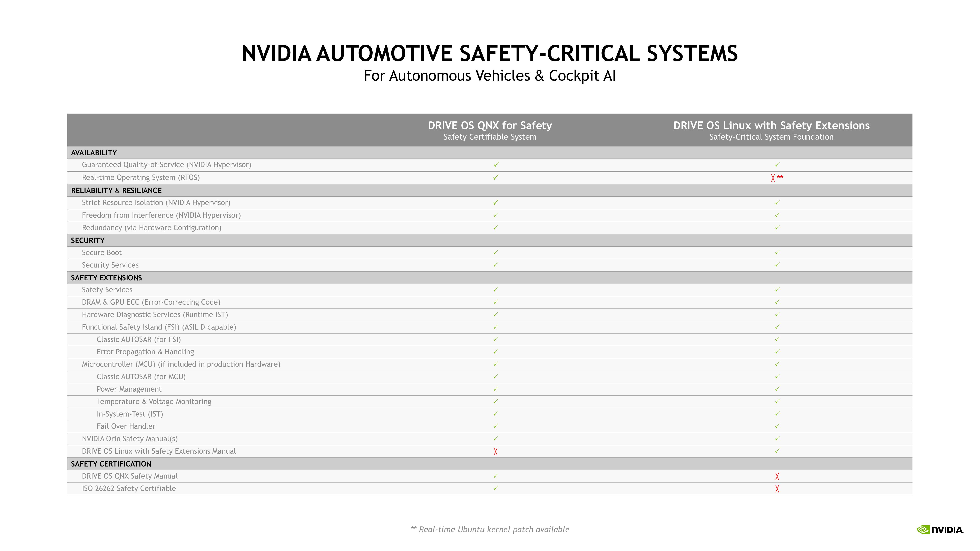Click the SAFETY EXTENSIONS section heading

point(107,278)
